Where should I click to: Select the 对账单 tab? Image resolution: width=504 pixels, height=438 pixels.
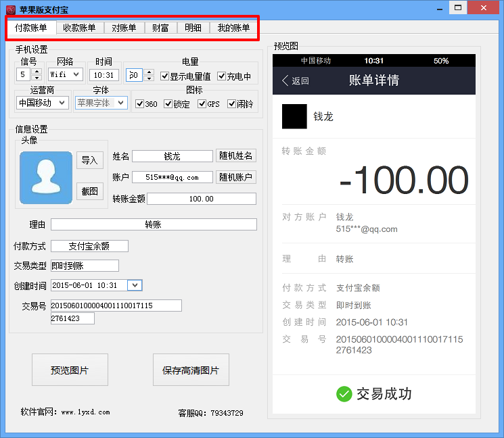(124, 28)
